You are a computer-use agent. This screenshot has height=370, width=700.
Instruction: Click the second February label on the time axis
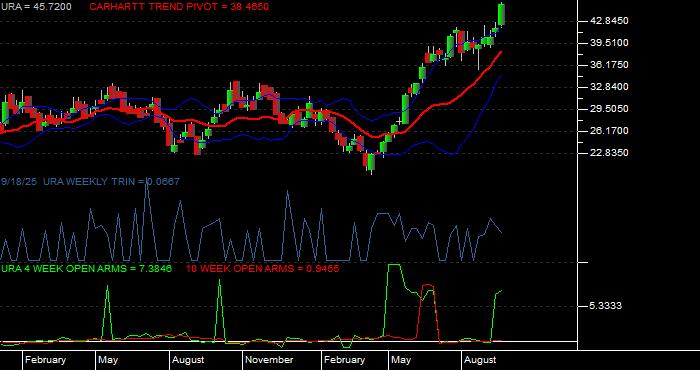click(x=344, y=360)
